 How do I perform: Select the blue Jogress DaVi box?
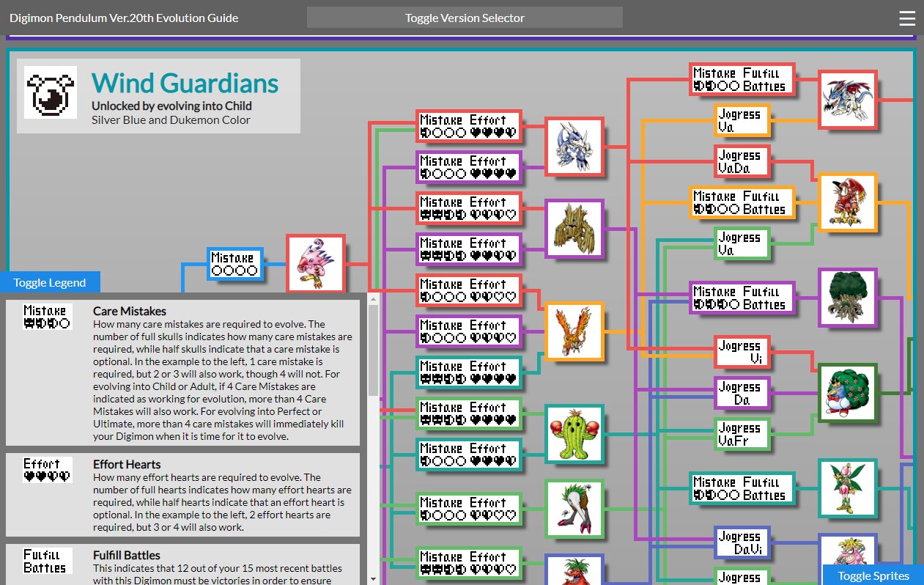click(x=742, y=543)
